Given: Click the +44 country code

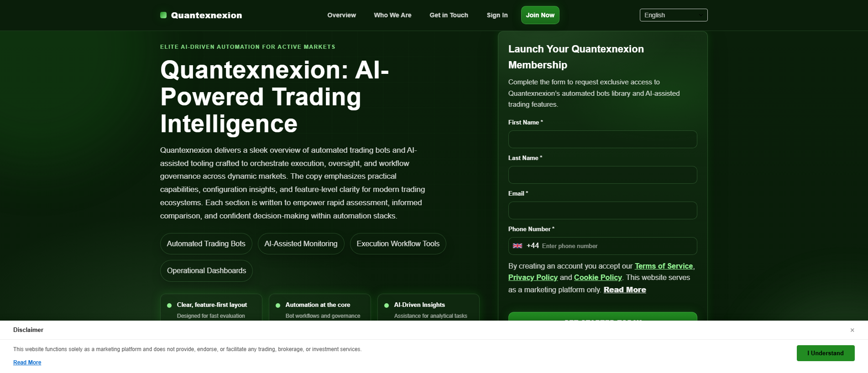Looking at the screenshot, I should pyautogui.click(x=533, y=246).
